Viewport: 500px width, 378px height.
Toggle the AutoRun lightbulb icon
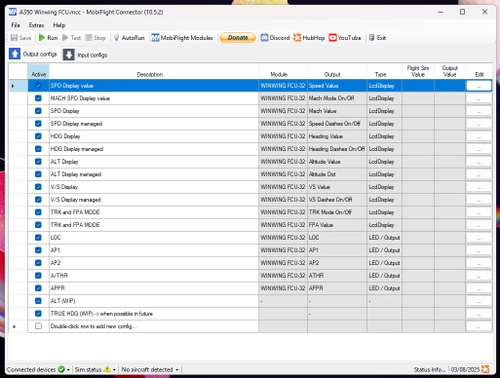116,38
